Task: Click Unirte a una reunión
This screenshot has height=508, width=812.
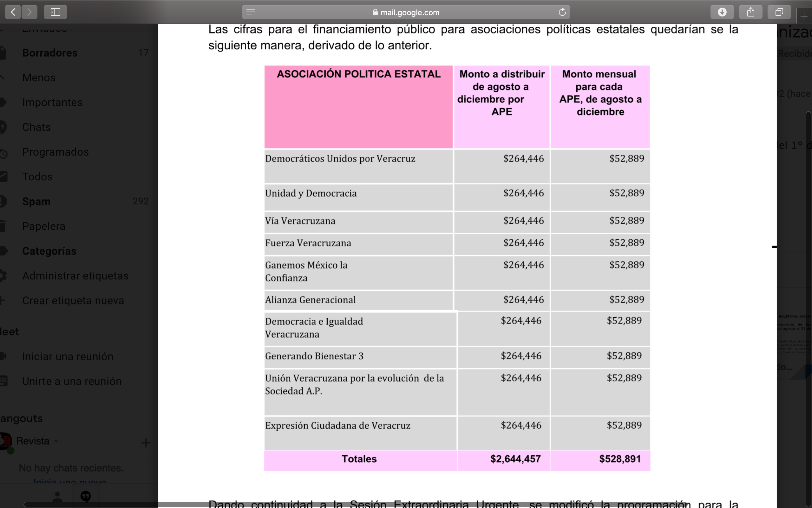Action: point(72,381)
